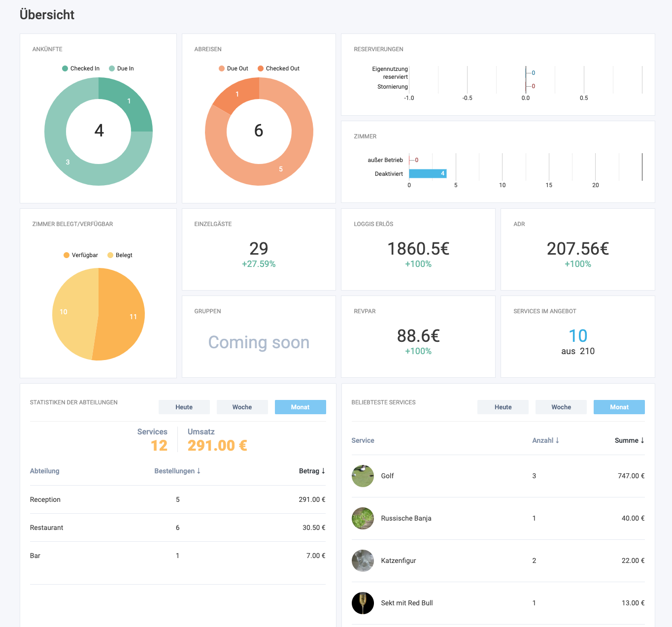This screenshot has width=672, height=627.
Task: Click the Abteilung column header
Action: click(x=45, y=471)
